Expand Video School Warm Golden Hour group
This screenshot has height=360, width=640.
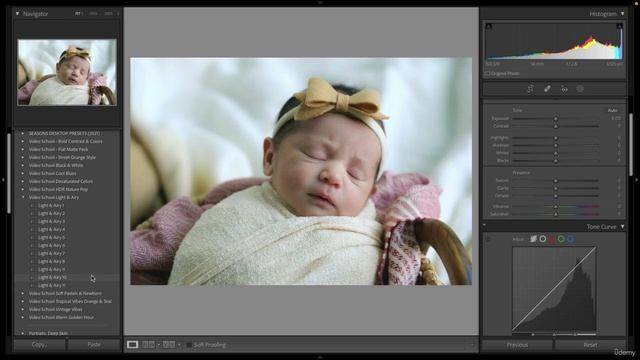[23, 317]
